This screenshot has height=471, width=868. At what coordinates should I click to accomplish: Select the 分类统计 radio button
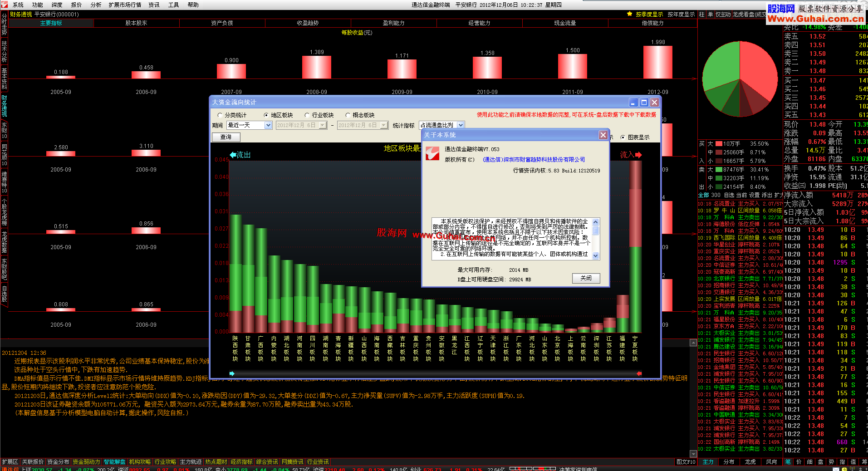pyautogui.click(x=220, y=115)
